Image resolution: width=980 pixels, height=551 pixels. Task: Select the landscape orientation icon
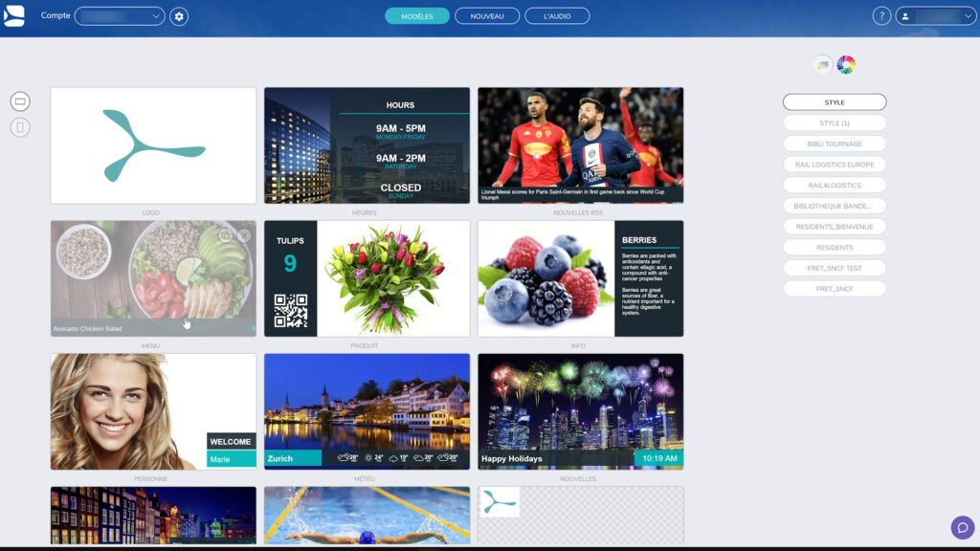(20, 101)
